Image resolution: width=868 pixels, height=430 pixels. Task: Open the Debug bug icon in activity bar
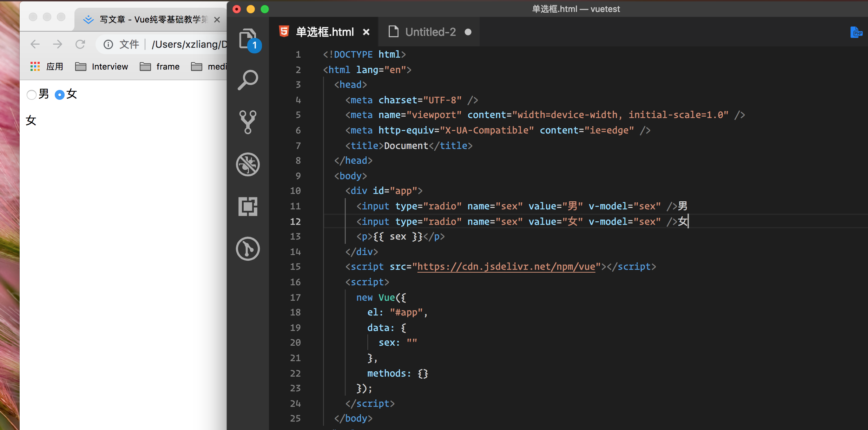tap(248, 164)
